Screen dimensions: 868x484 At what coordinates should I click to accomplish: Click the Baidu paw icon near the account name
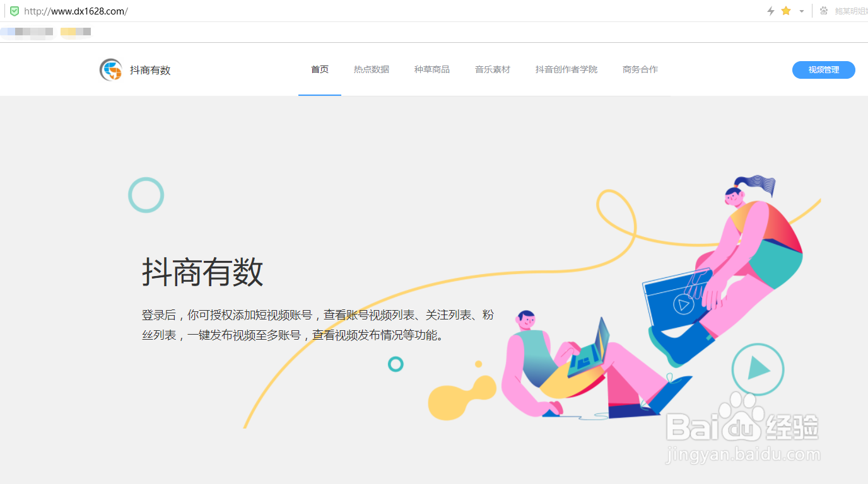coord(823,11)
